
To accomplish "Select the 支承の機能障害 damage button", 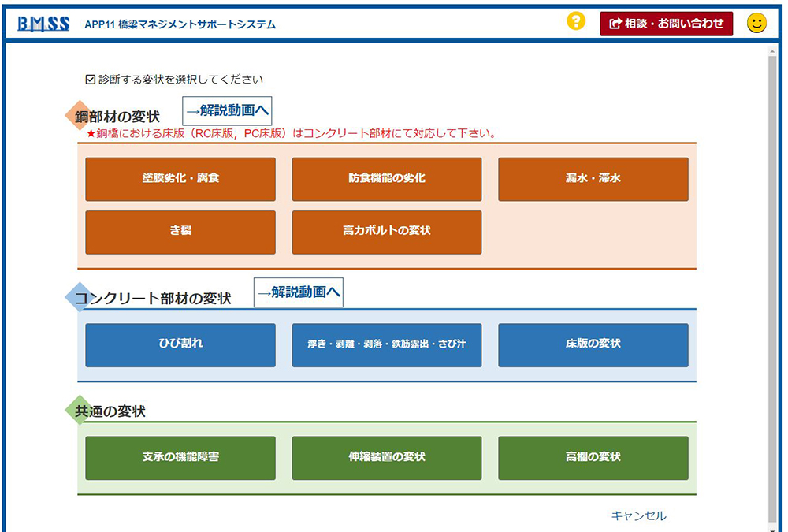I will 180,458.
